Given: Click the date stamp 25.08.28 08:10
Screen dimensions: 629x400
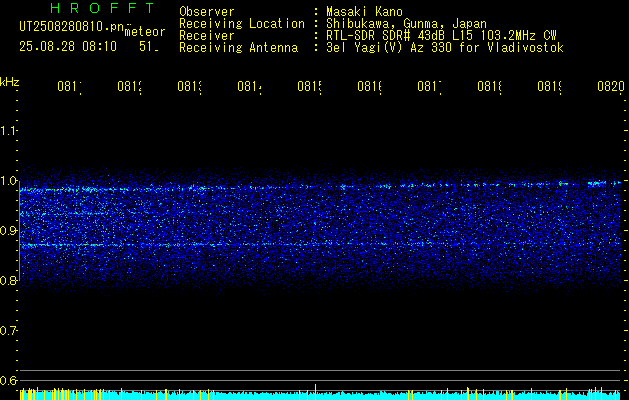Looking at the screenshot, I should [x=68, y=47].
